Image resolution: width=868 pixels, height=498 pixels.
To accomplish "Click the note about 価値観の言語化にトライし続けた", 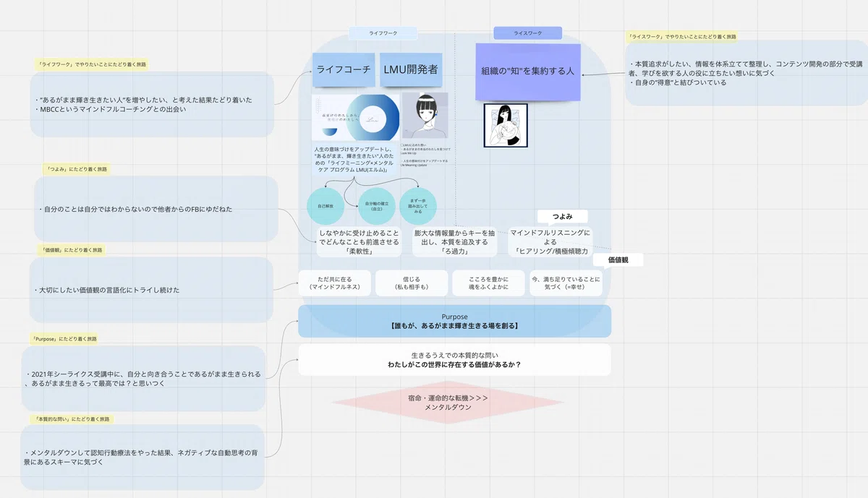I will pyautogui.click(x=151, y=290).
